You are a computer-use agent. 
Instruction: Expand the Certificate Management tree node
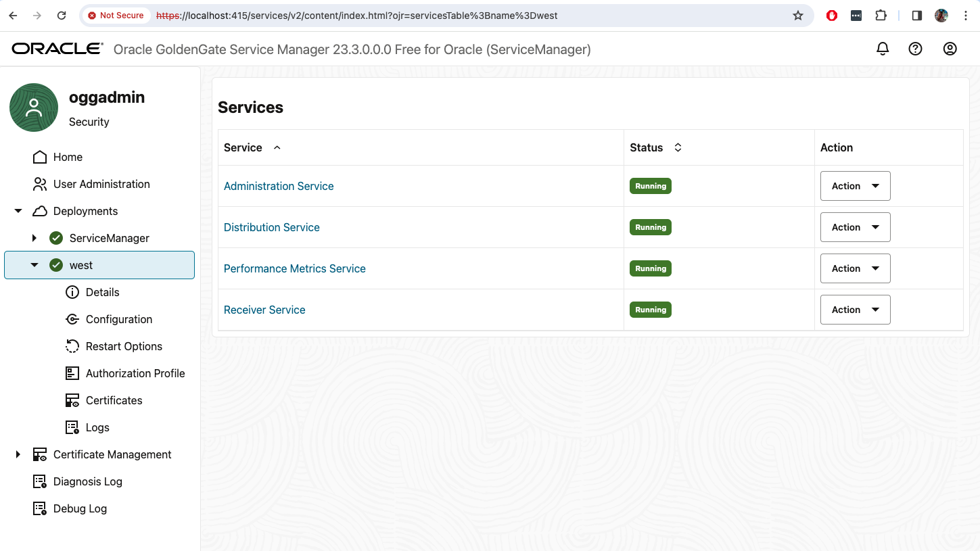[18, 454]
